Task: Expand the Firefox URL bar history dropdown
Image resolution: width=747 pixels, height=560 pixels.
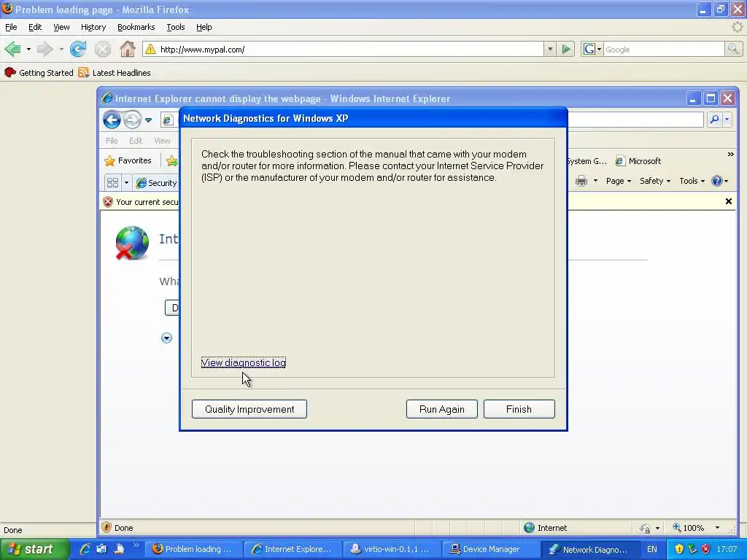Action: coord(550,49)
